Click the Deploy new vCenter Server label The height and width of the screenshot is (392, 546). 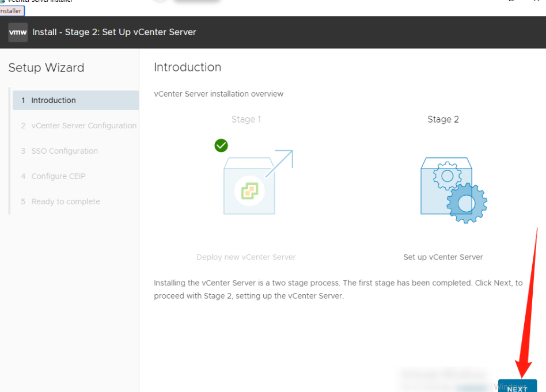246,257
